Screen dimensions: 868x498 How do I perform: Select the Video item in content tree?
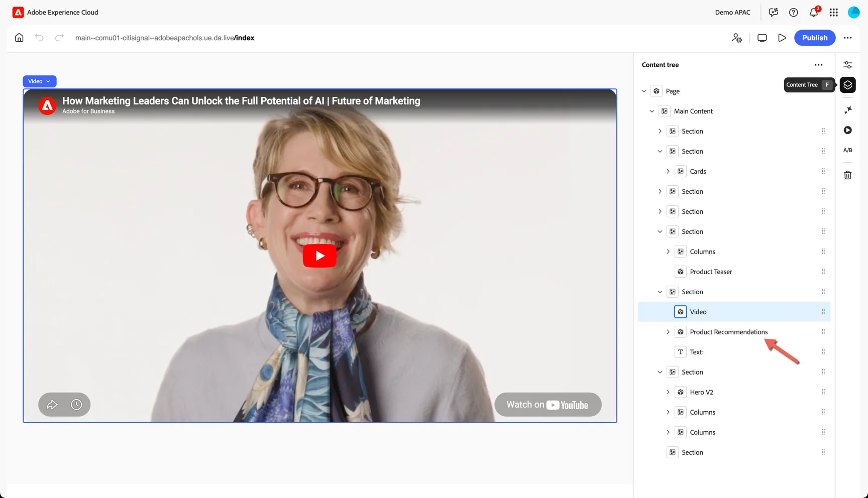tap(734, 312)
